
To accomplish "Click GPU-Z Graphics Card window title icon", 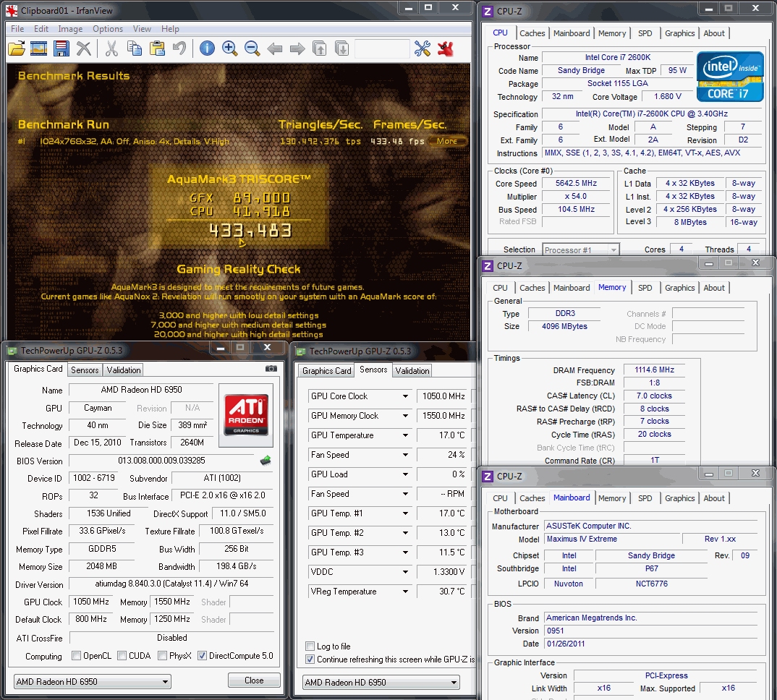I will [12, 351].
